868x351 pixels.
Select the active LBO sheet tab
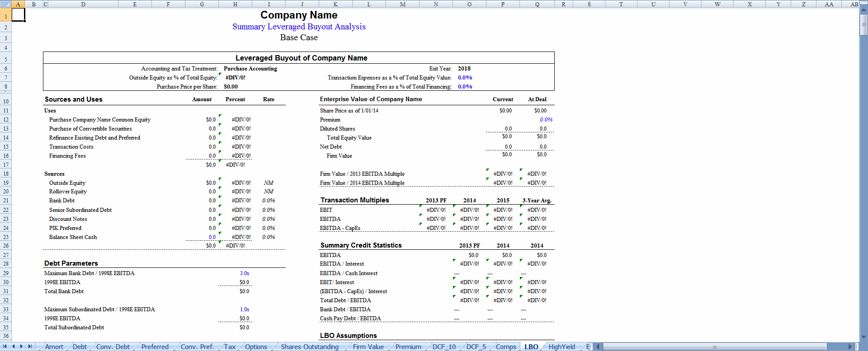pos(531,347)
